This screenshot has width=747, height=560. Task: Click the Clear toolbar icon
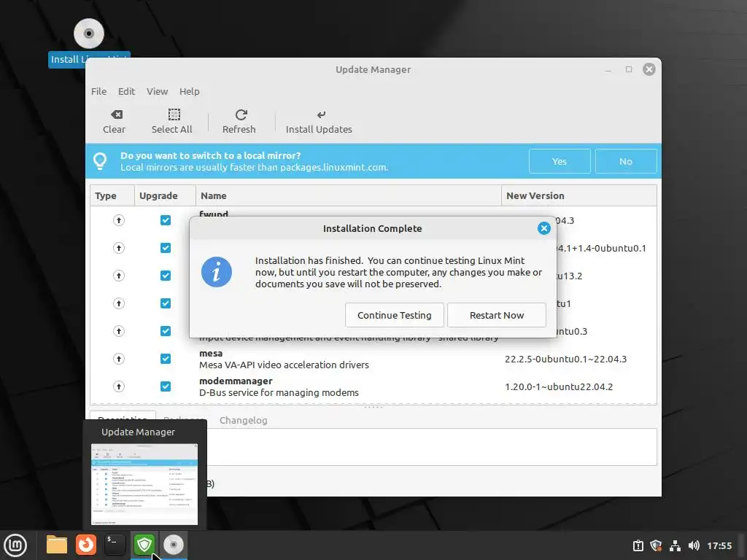point(116,114)
